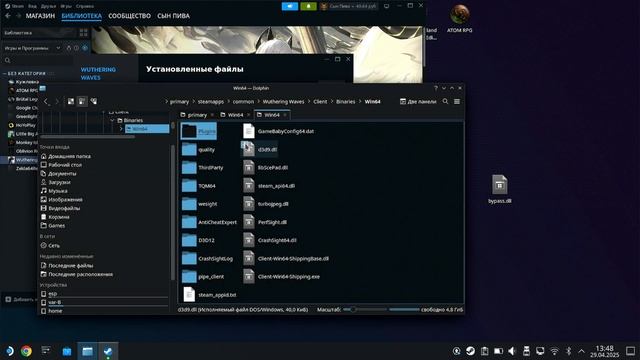Select steam_appid.txt file
640x360 pixels.
coord(209,295)
